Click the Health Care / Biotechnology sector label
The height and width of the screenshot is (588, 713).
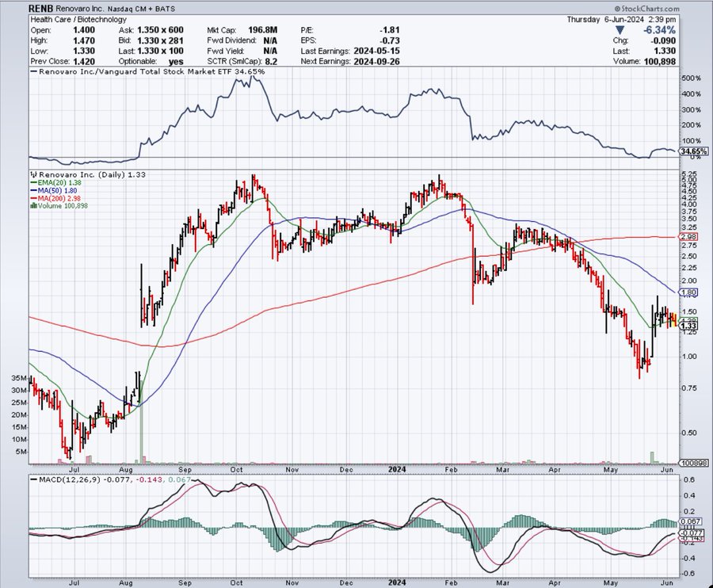78,20
